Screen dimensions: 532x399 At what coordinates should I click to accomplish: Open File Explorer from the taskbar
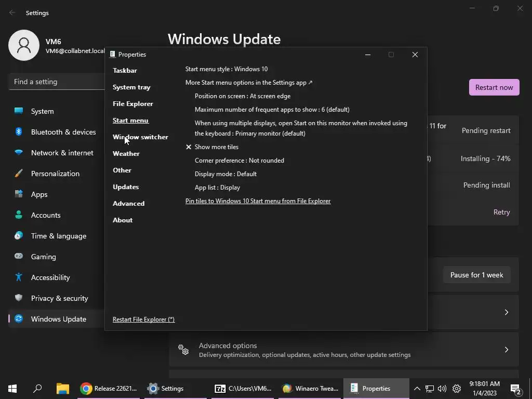click(63, 389)
